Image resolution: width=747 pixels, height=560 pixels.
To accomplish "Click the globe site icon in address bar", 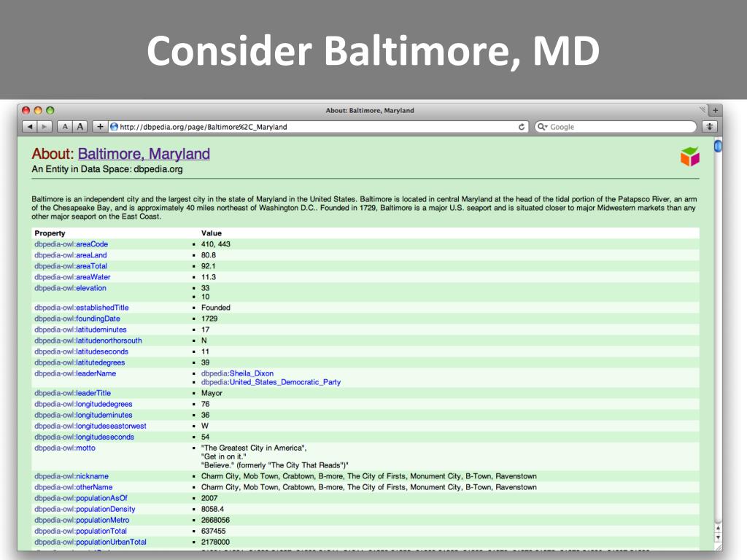I will click(115, 127).
